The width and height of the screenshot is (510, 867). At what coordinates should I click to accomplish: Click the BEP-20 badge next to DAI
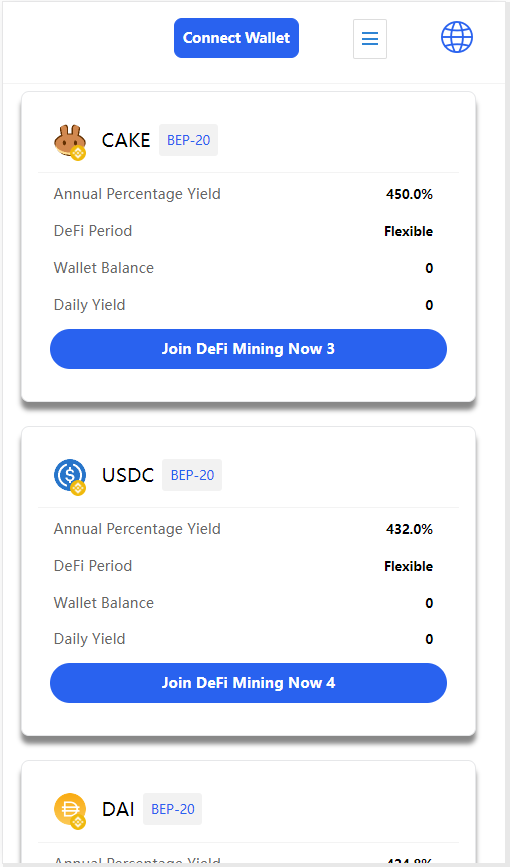click(173, 809)
